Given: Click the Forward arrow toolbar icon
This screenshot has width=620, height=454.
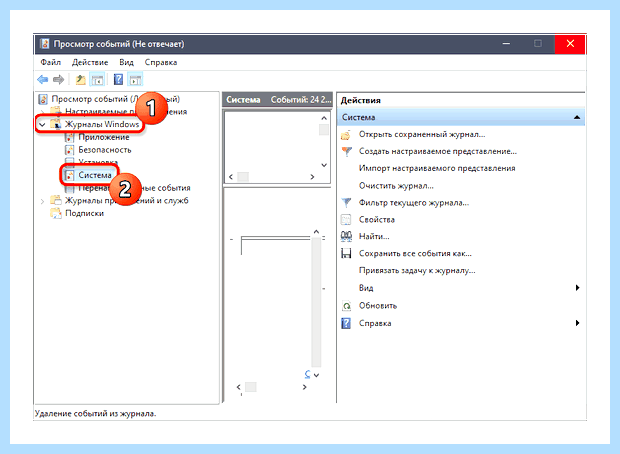Looking at the screenshot, I should point(59,79).
